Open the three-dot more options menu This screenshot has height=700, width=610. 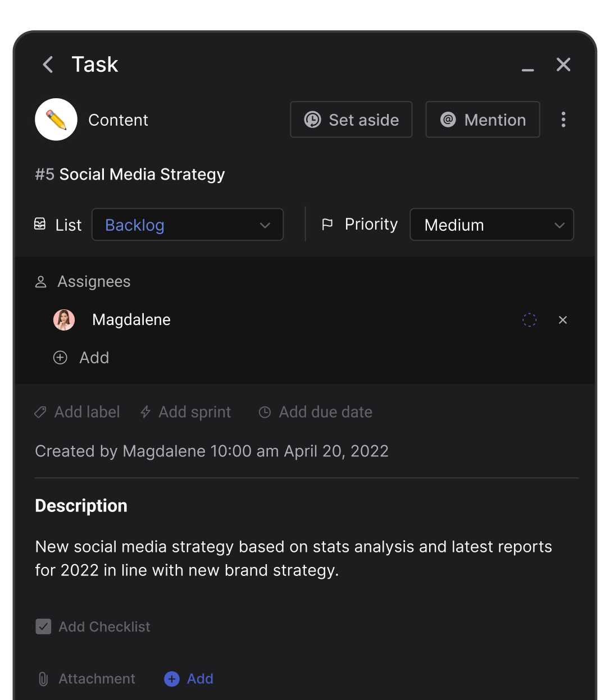click(x=563, y=120)
